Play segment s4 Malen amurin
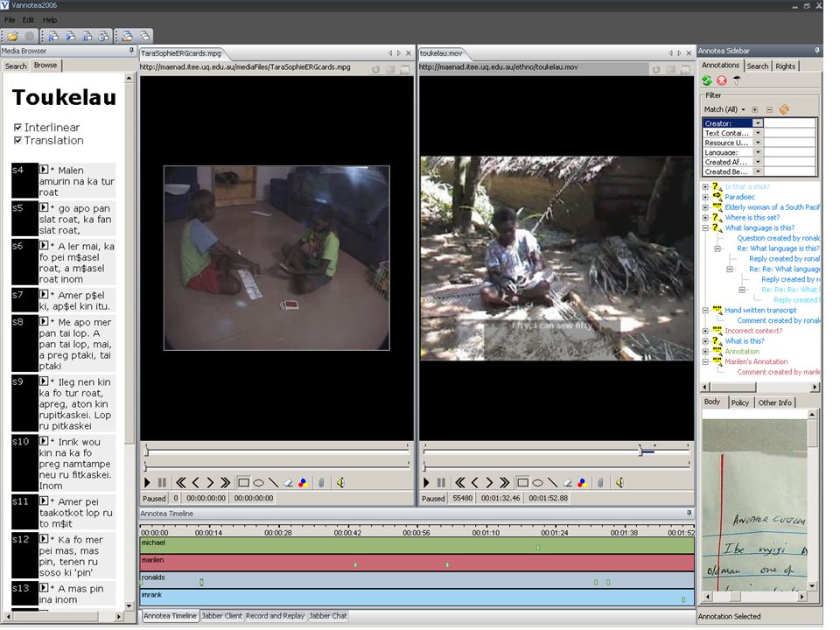The image size is (840, 630). (44, 169)
